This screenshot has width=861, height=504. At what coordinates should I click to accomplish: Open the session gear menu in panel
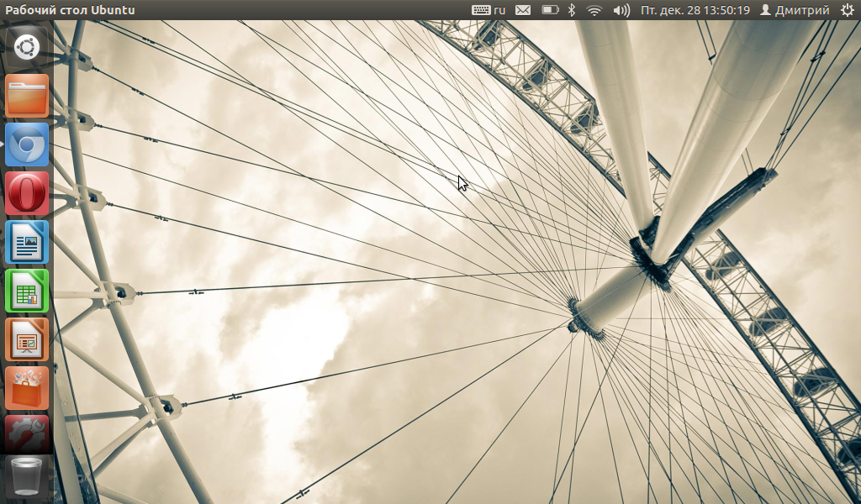coord(847,10)
